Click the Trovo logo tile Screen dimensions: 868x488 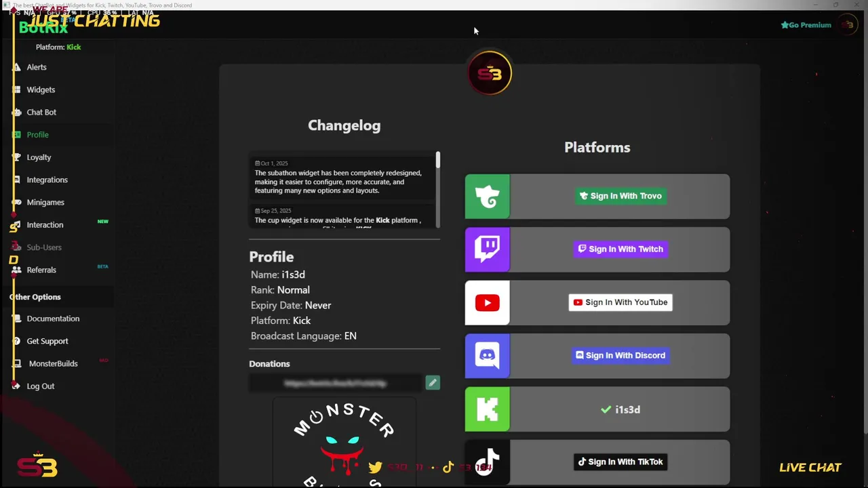(487, 197)
